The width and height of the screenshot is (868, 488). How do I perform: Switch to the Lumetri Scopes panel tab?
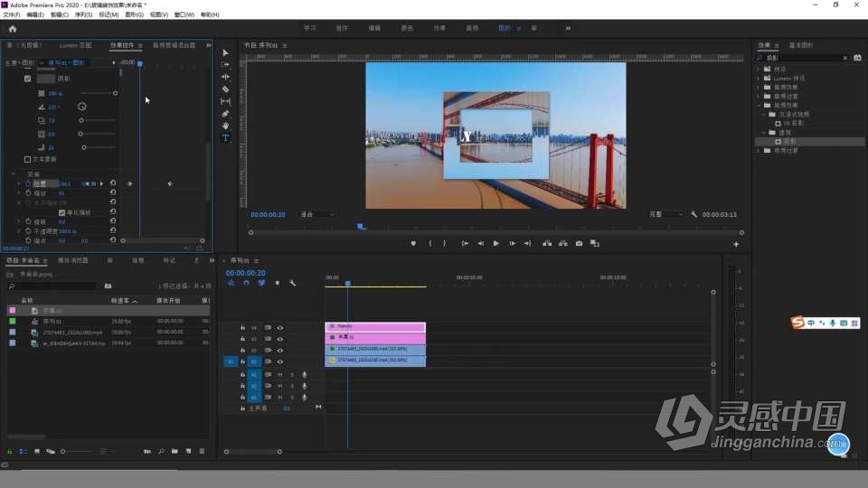(76, 45)
